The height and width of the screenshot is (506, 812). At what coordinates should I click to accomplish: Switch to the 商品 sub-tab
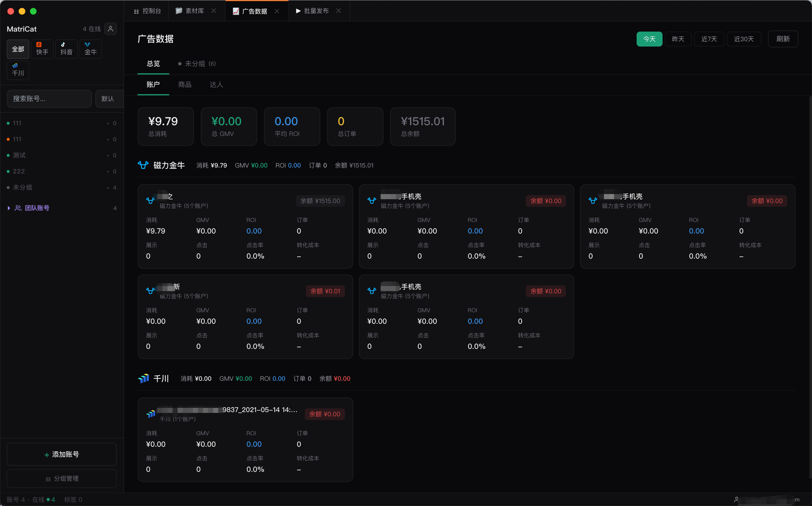pos(185,84)
